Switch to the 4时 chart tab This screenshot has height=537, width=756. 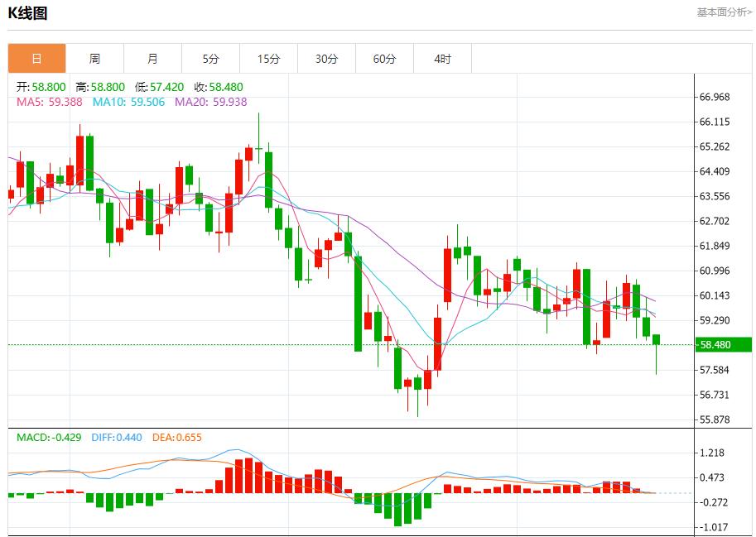[x=442, y=59]
